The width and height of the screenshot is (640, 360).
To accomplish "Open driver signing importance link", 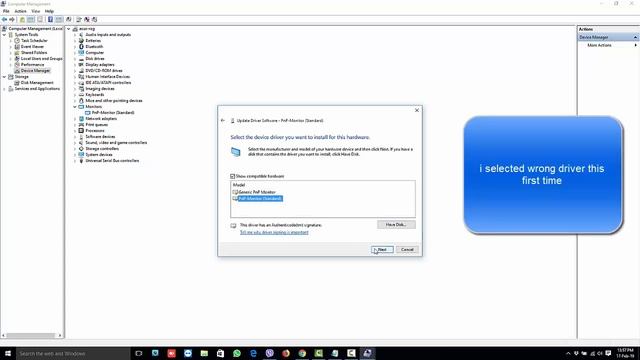I will tap(274, 232).
